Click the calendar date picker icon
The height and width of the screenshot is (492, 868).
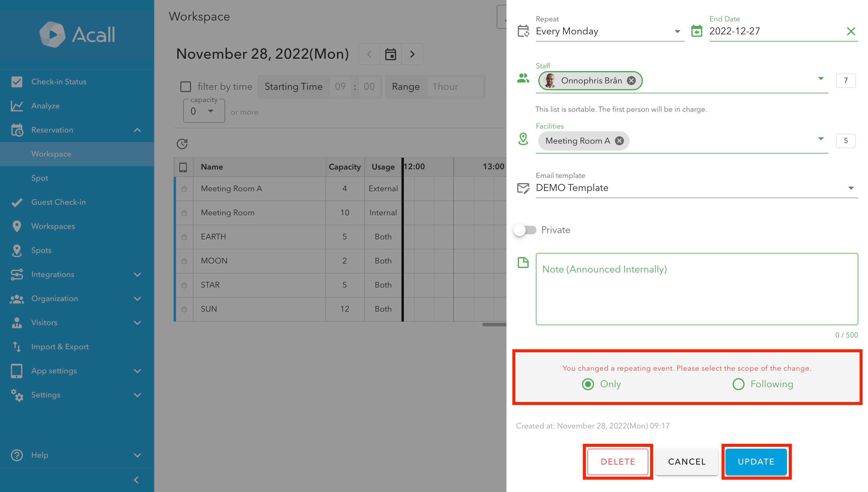(390, 54)
